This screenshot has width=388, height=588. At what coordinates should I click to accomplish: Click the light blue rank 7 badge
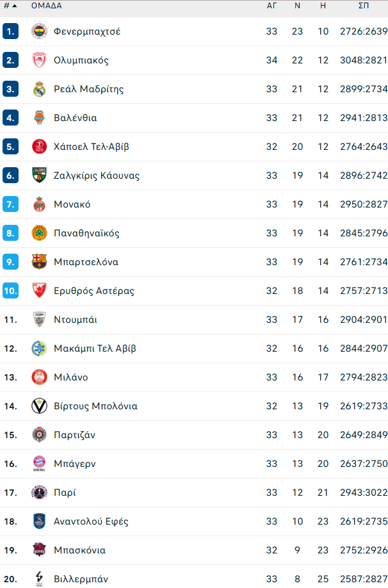click(x=10, y=204)
